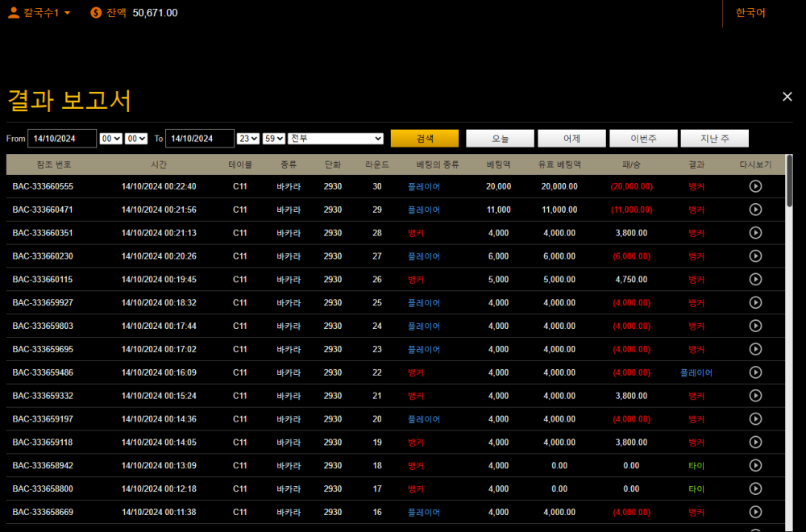Click the balance coin icon
Screen dimensions: 806x532
(x=96, y=12)
